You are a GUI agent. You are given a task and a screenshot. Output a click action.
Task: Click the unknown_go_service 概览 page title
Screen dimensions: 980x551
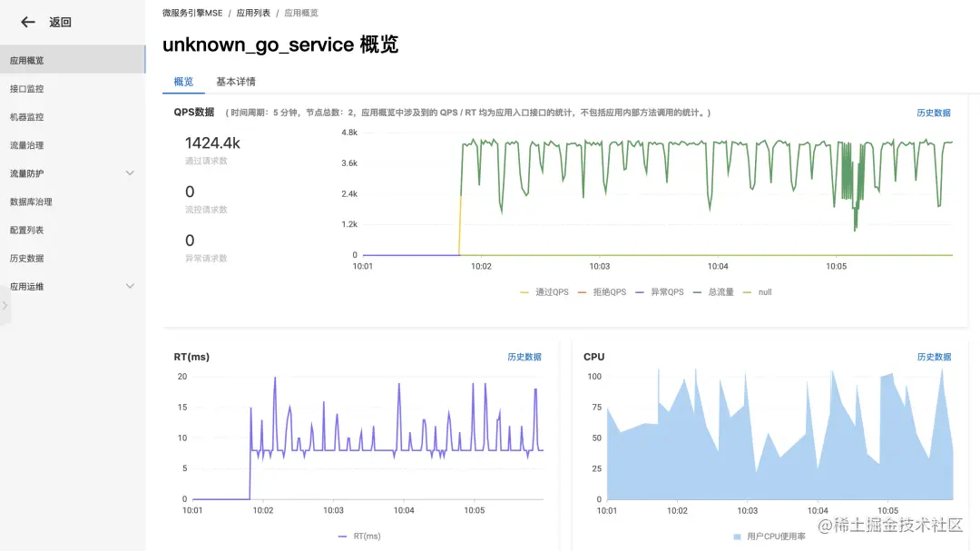coord(280,44)
